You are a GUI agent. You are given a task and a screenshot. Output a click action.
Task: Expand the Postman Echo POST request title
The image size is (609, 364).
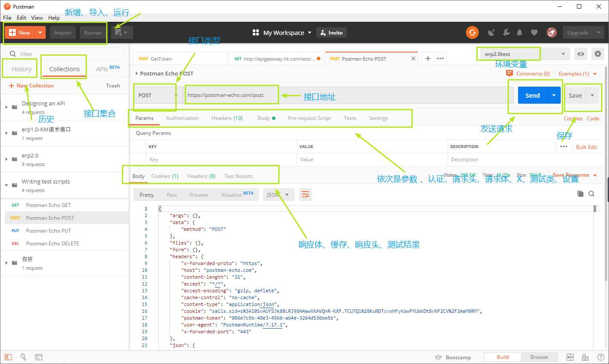137,73
